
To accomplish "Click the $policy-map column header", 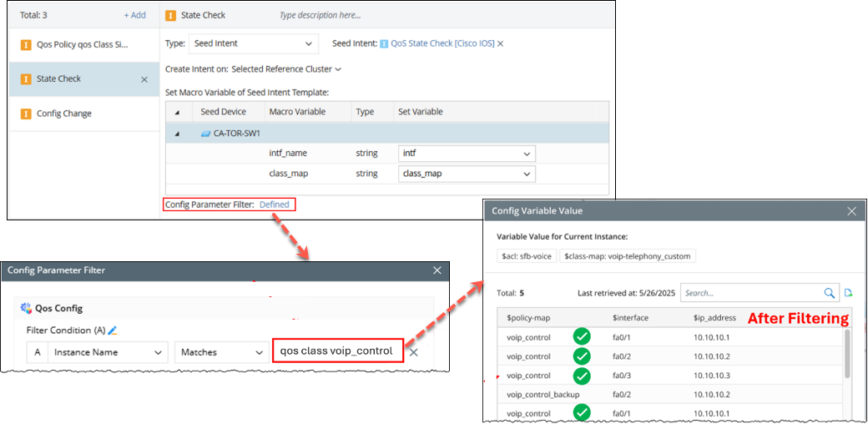I will (528, 318).
